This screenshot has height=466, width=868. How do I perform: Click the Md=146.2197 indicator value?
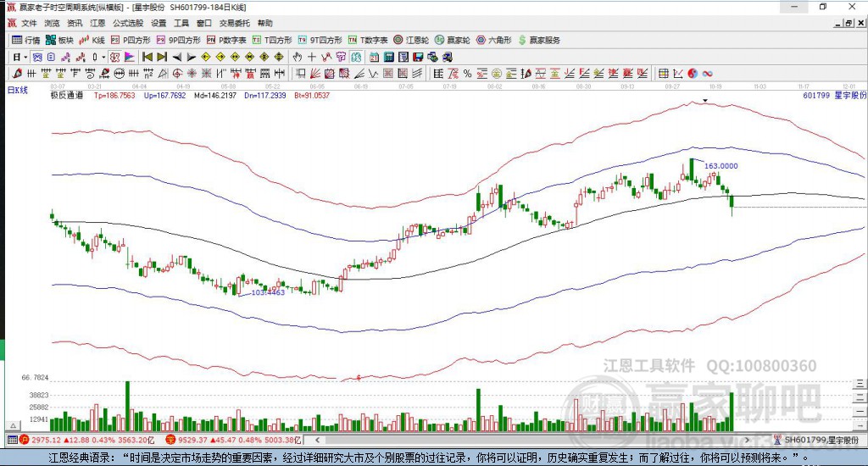[x=215, y=95]
